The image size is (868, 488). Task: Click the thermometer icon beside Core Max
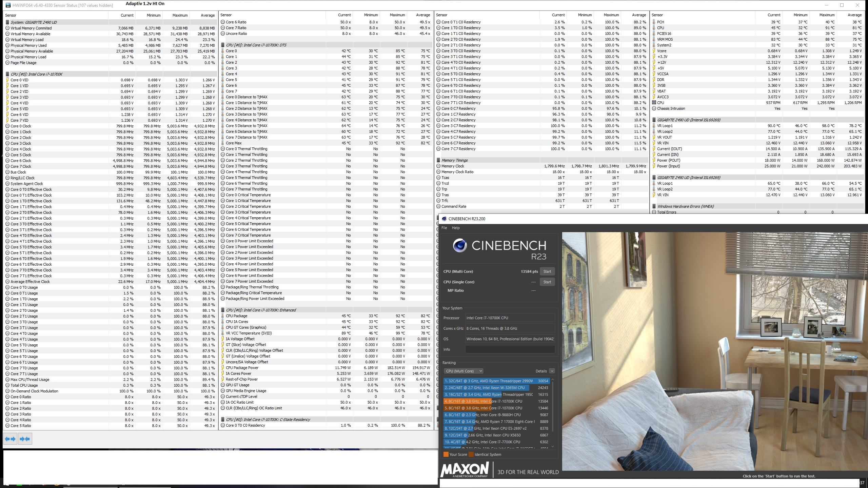223,143
